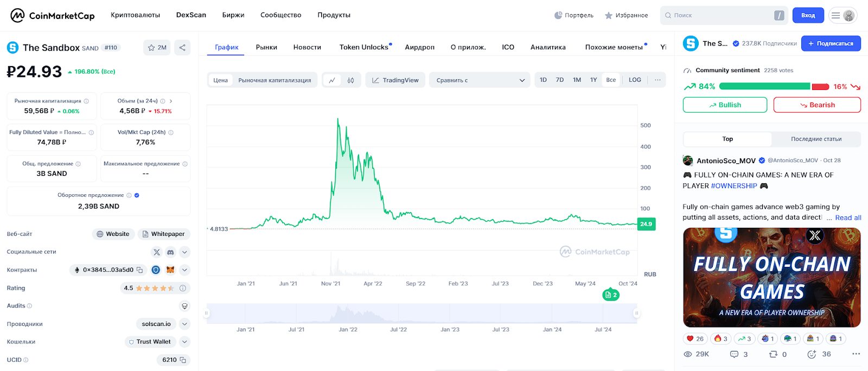The height and width of the screenshot is (371, 868).
Task: Open the Website link
Action: 113,234
